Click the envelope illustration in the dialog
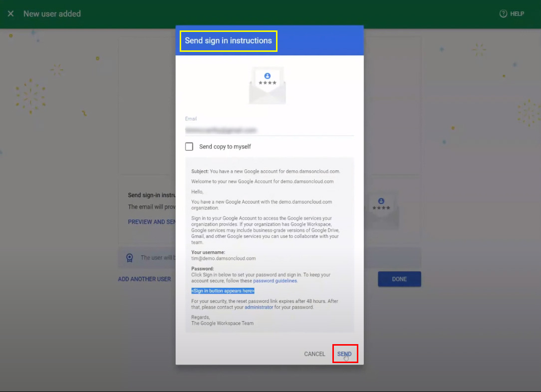Viewport: 541px width, 392px height. (268, 85)
